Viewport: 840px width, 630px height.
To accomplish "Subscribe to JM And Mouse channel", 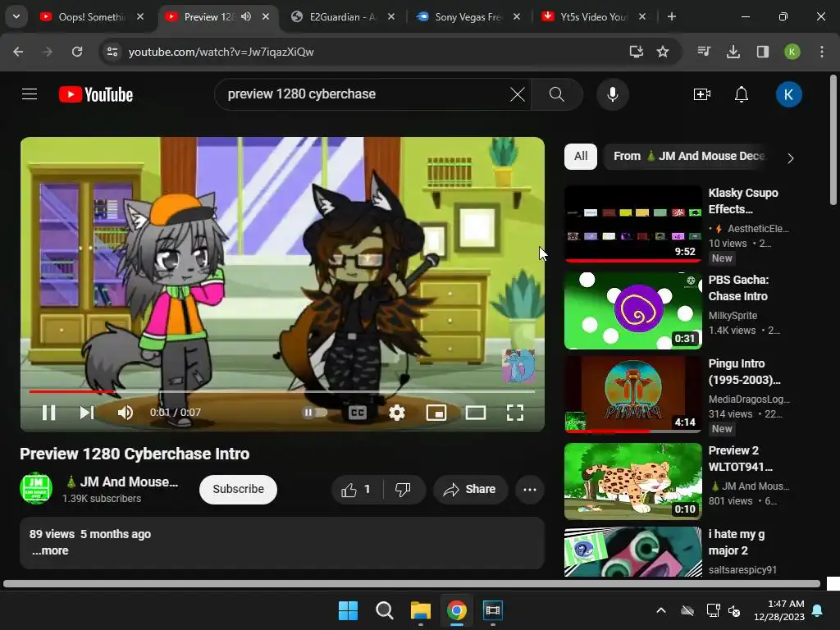I will (238, 489).
